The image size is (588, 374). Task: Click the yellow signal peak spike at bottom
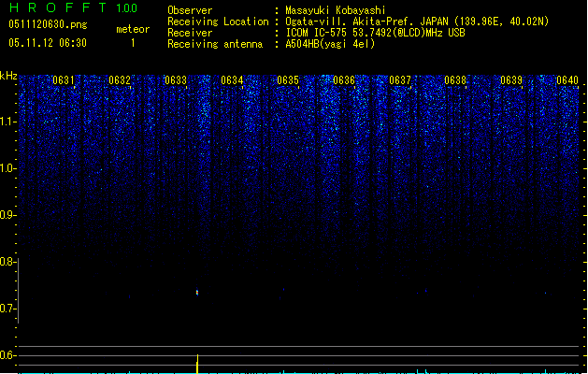click(x=197, y=364)
